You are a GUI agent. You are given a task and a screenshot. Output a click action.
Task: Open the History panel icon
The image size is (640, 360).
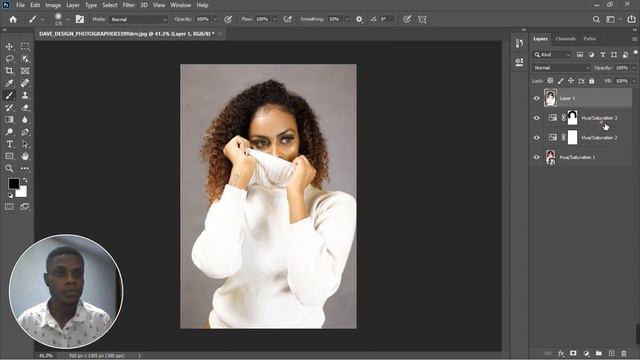click(519, 43)
